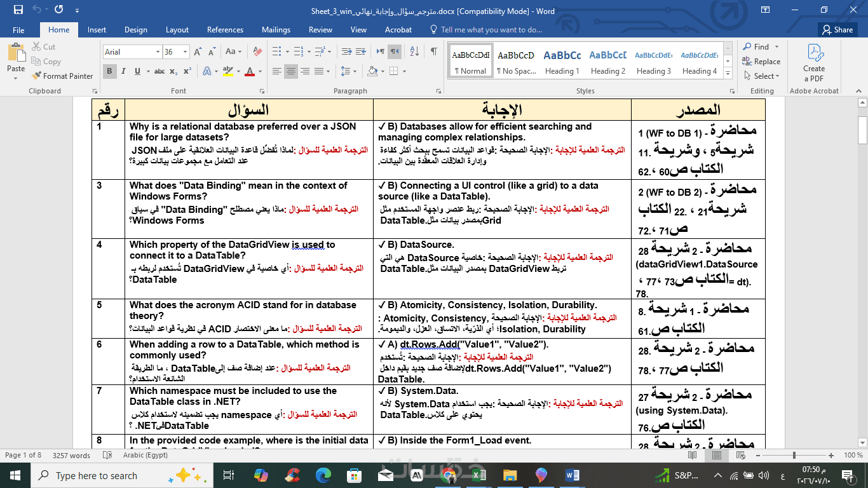The width and height of the screenshot is (868, 488).
Task: Click Create a PDF Acrobat icon
Action: (814, 62)
